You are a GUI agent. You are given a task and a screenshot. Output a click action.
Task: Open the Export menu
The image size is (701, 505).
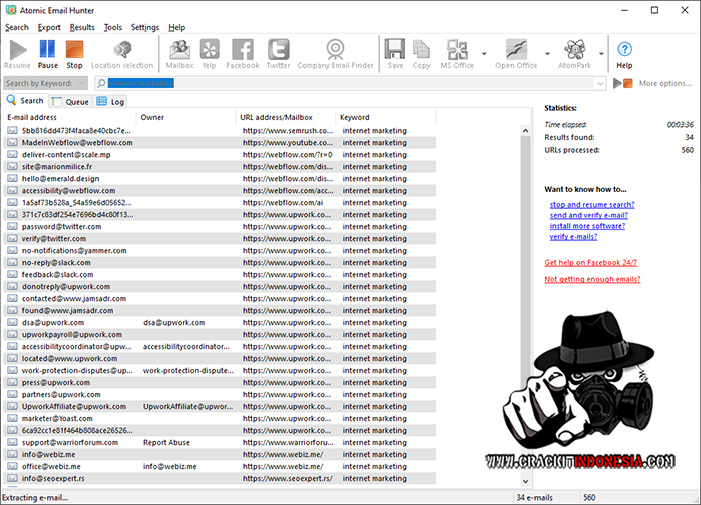coord(49,27)
